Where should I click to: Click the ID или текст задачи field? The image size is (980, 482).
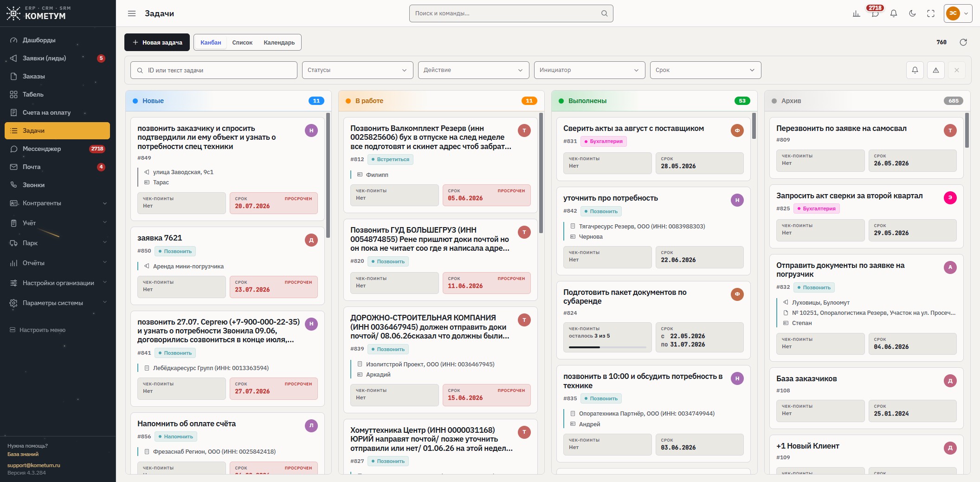pyautogui.click(x=214, y=70)
